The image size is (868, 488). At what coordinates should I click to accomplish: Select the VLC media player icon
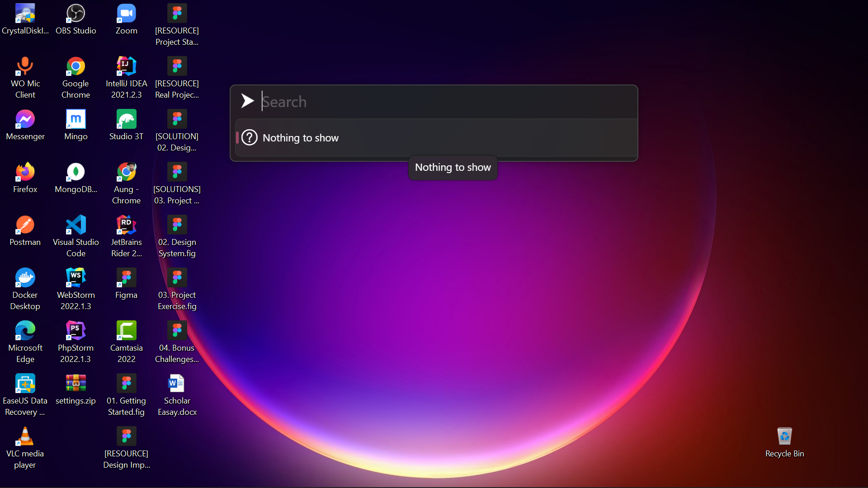pos(25,436)
